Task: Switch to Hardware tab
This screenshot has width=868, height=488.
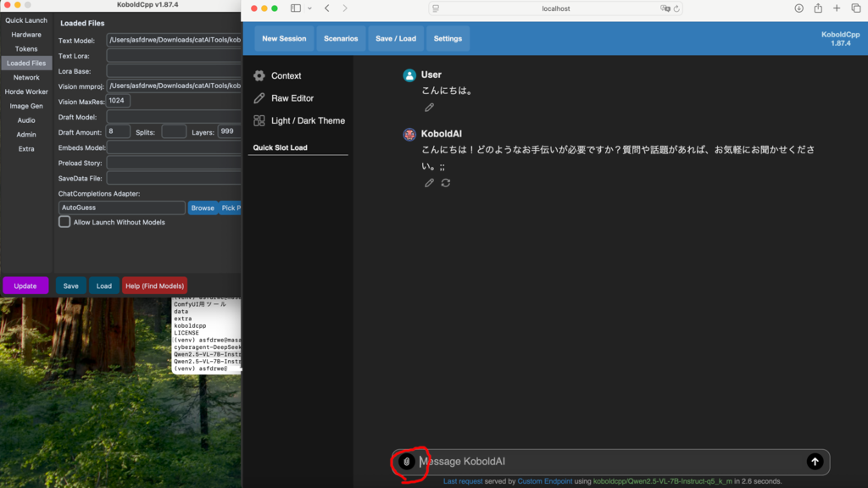Action: (26, 34)
